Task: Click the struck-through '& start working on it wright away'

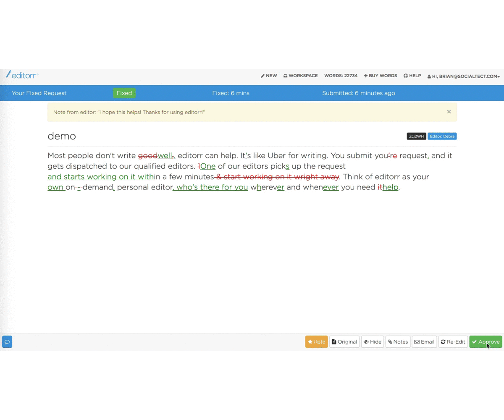Action: tap(278, 177)
